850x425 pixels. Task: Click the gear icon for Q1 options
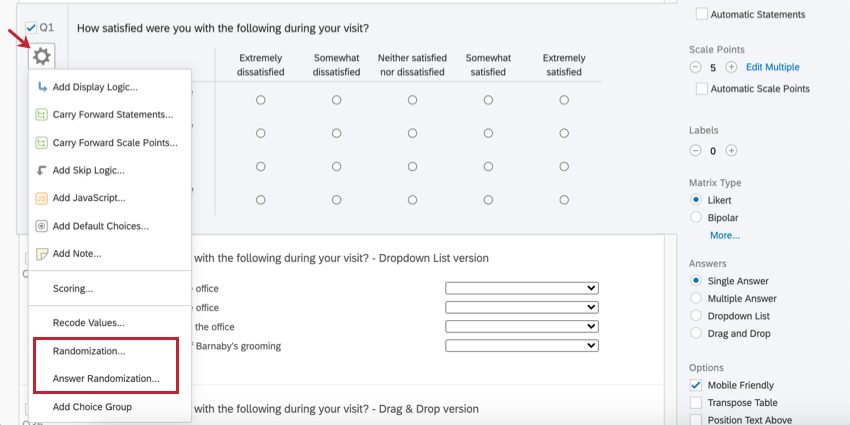[42, 56]
